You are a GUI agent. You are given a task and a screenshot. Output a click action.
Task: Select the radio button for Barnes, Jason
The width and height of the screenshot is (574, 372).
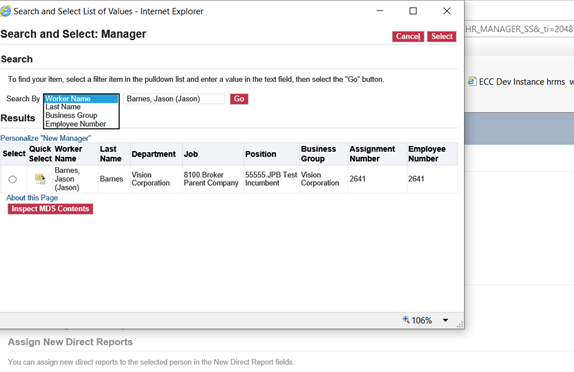point(12,179)
